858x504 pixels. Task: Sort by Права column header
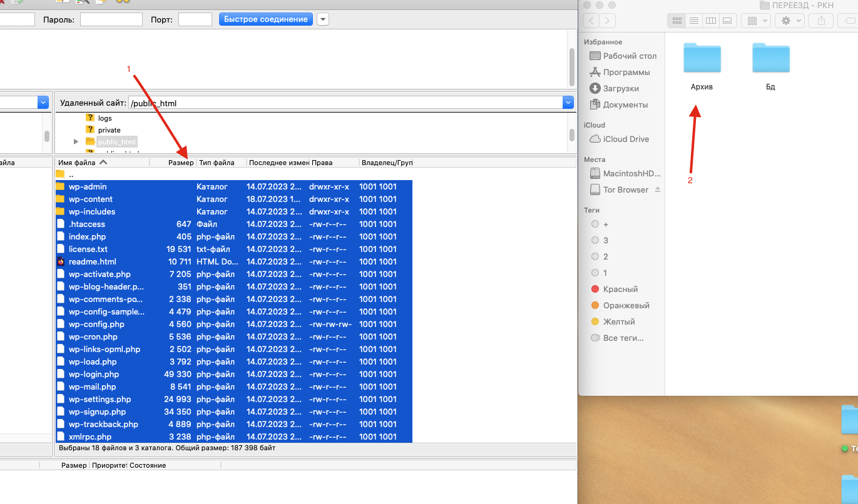[334, 163]
